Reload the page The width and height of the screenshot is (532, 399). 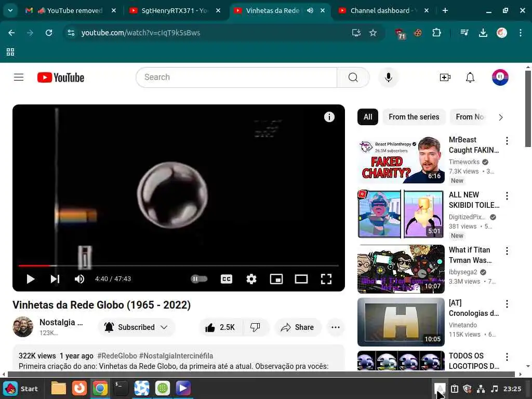[49, 33]
